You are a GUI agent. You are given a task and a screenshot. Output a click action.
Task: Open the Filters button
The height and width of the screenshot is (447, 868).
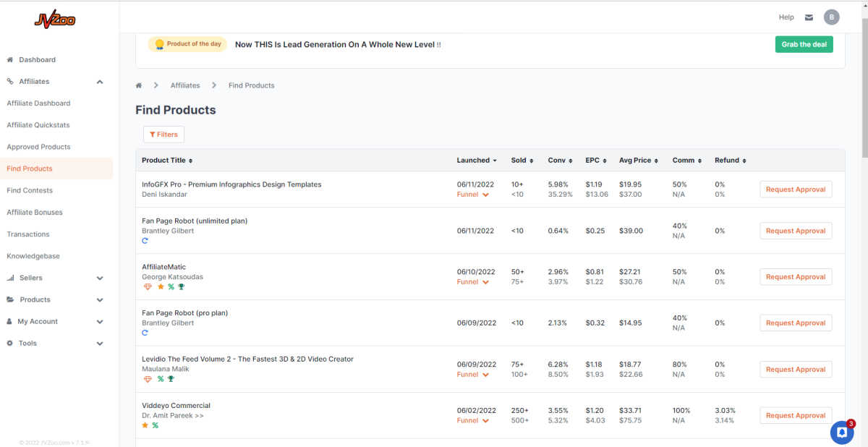(x=163, y=135)
